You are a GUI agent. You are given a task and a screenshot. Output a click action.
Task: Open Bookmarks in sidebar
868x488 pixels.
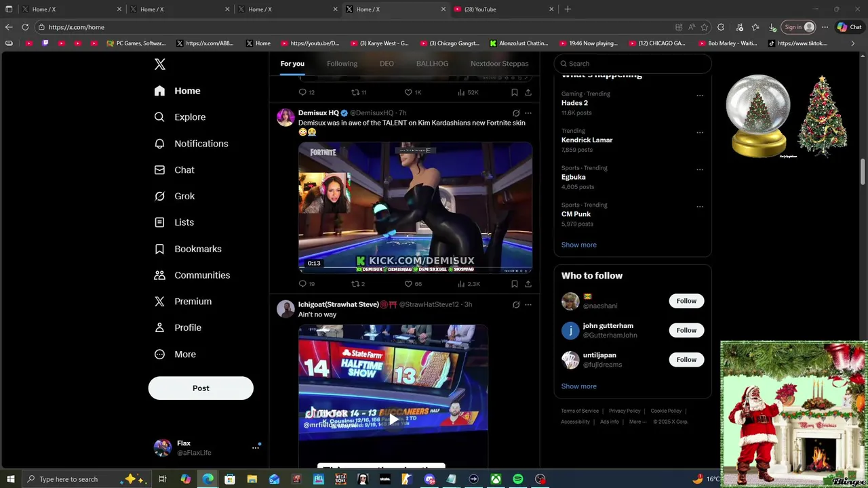click(188, 249)
